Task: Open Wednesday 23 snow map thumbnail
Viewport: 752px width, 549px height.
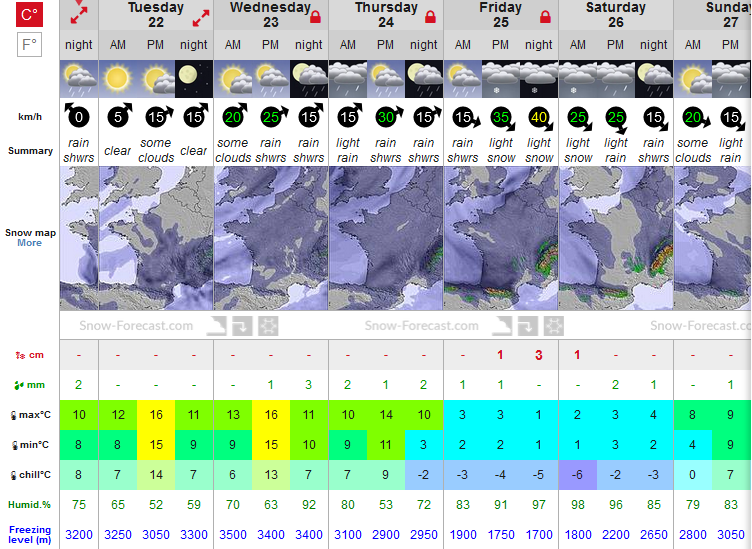Action: point(271,238)
